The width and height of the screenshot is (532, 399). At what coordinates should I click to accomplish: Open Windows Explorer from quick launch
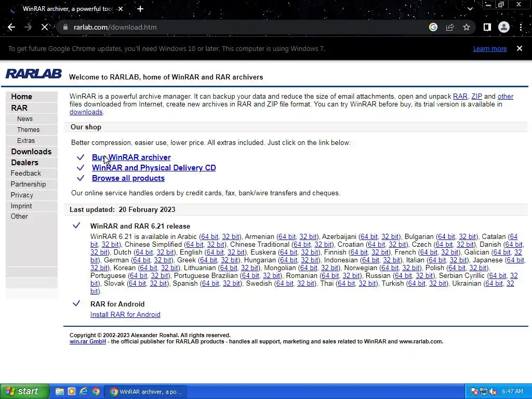[x=60, y=392]
